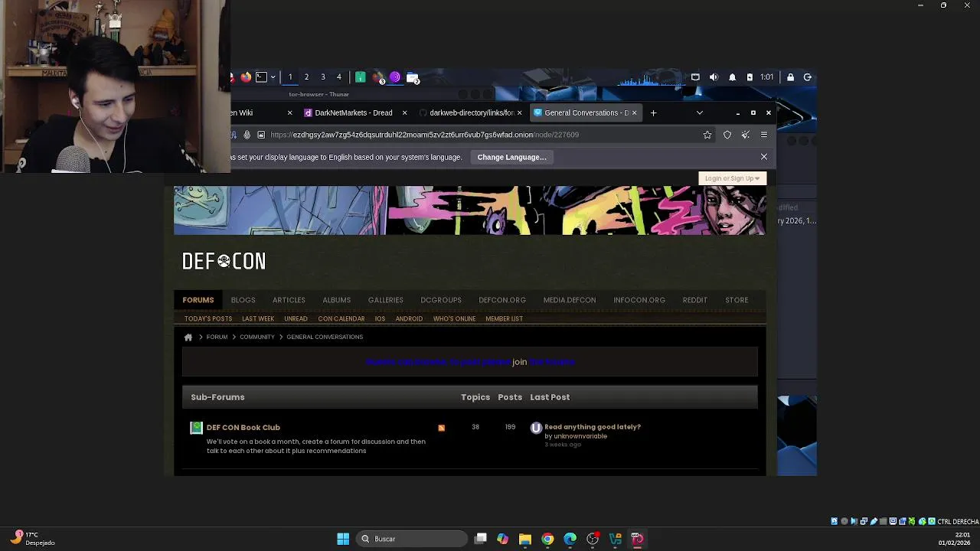Click the unknownvariable user avatar

point(536,428)
